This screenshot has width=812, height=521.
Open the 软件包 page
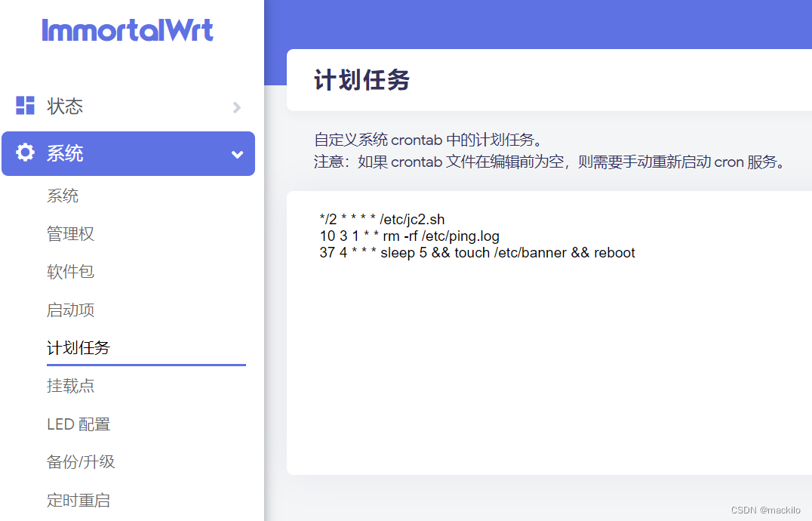point(70,271)
